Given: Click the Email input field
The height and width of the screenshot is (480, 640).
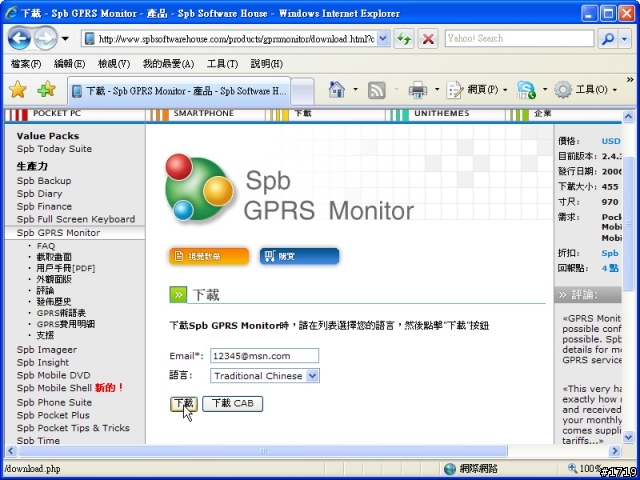Looking at the screenshot, I should [x=264, y=356].
